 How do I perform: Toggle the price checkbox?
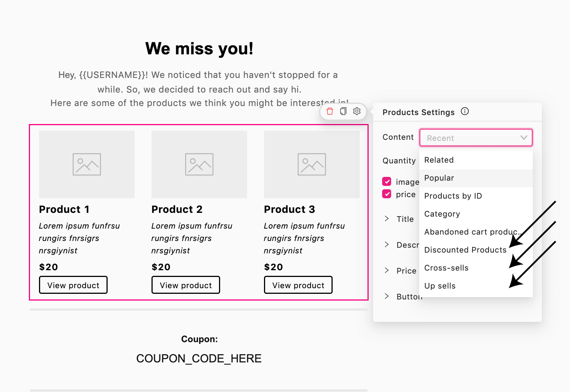[x=387, y=194]
